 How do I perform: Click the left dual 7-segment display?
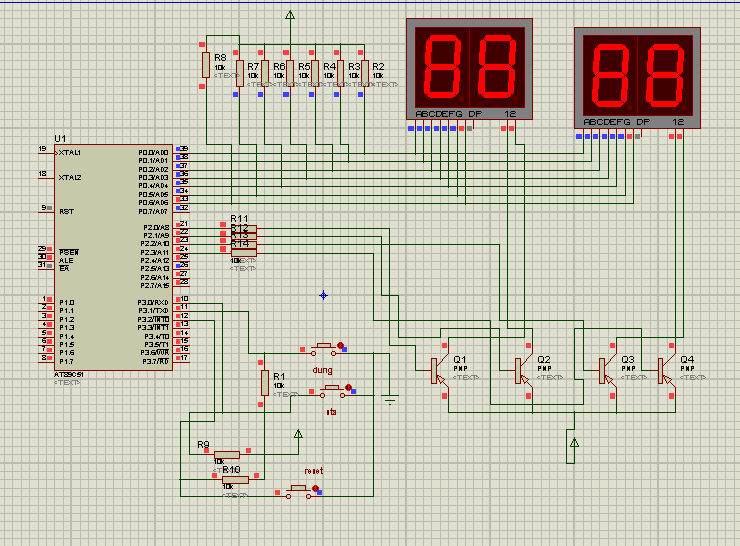(x=468, y=66)
